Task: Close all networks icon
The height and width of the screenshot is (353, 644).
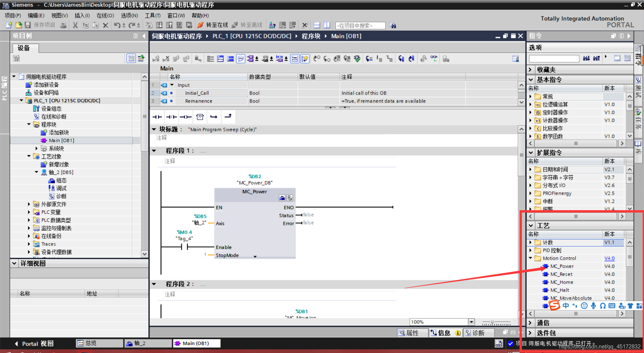Action: coord(230,59)
